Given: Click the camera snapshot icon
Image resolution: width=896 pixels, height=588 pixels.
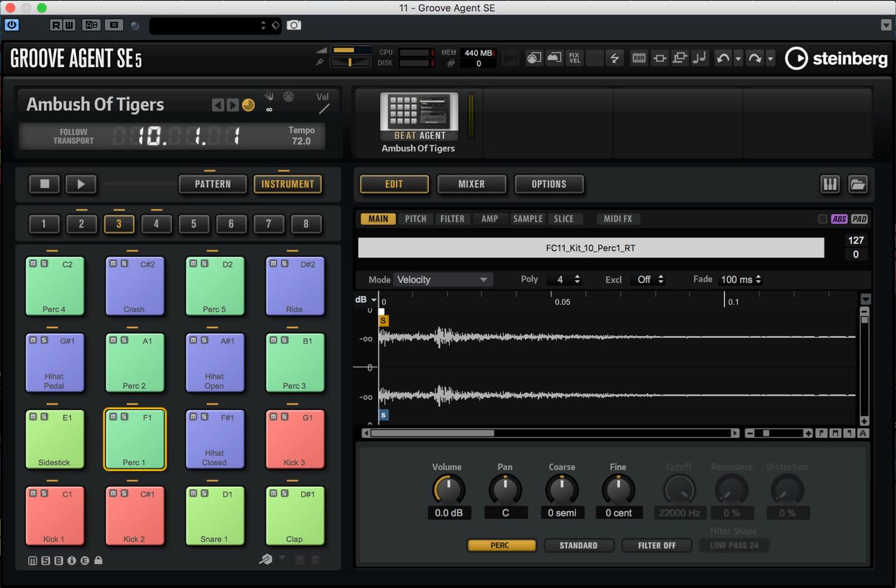Looking at the screenshot, I should pos(294,25).
